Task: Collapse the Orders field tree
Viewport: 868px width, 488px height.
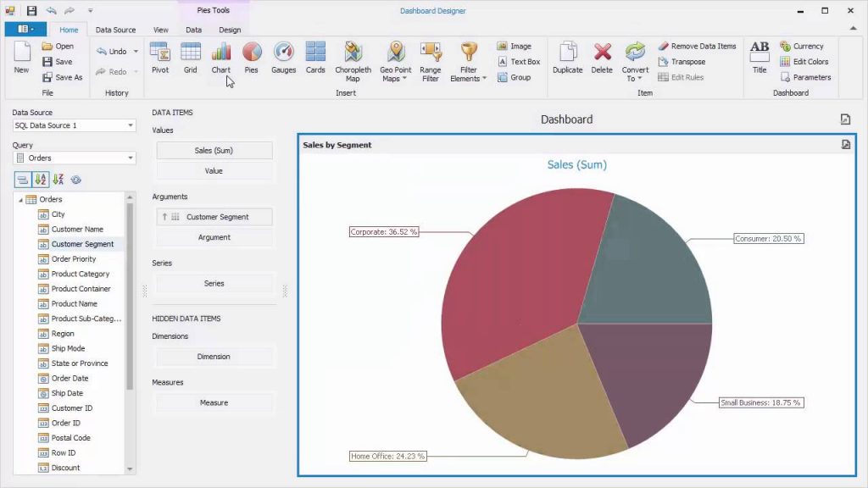Action: tap(19, 198)
